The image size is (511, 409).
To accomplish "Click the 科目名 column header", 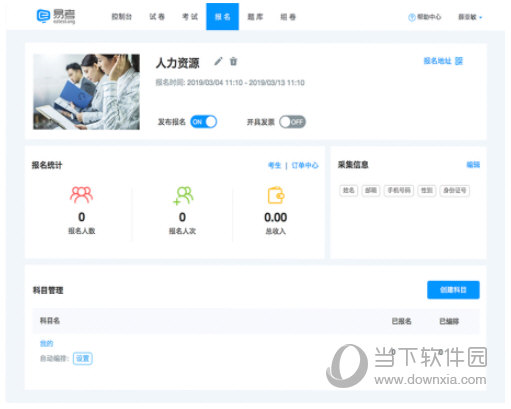I will click(x=50, y=321).
